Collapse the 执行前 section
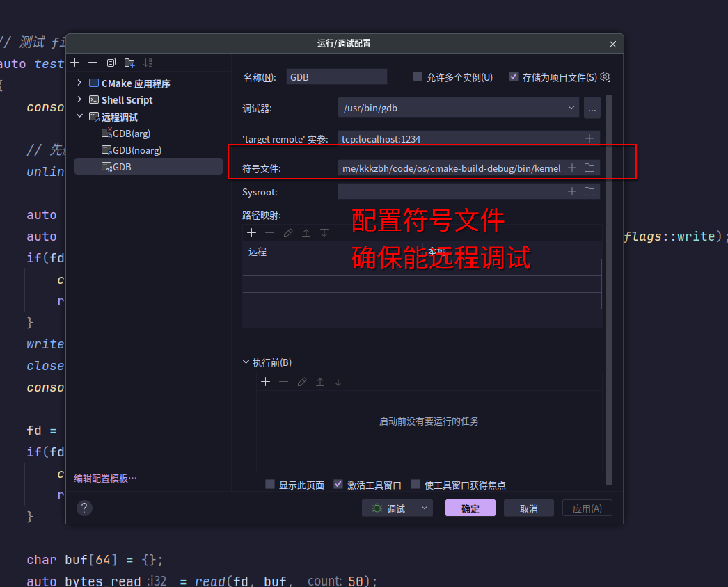This screenshot has height=587, width=728. click(x=246, y=362)
